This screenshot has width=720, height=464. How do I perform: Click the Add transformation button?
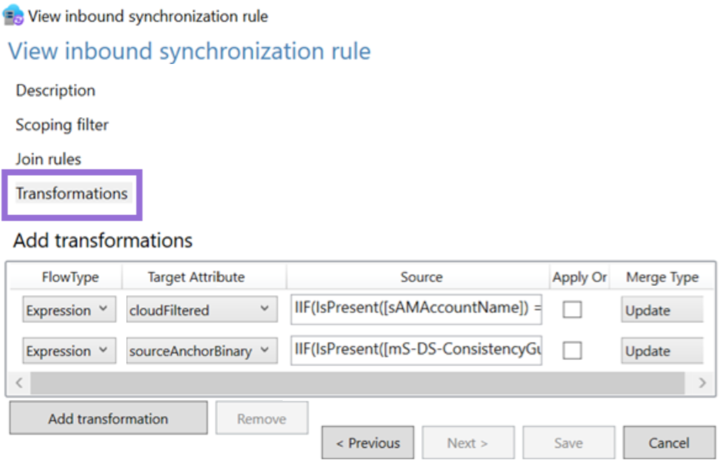click(x=108, y=418)
